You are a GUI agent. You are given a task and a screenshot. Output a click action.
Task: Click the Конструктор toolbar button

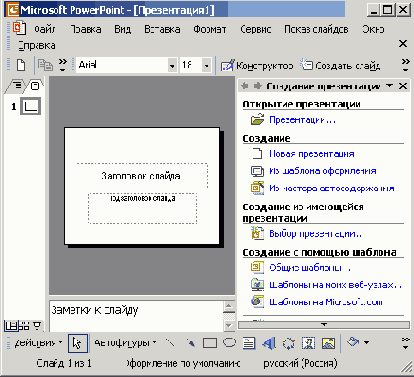[257, 65]
